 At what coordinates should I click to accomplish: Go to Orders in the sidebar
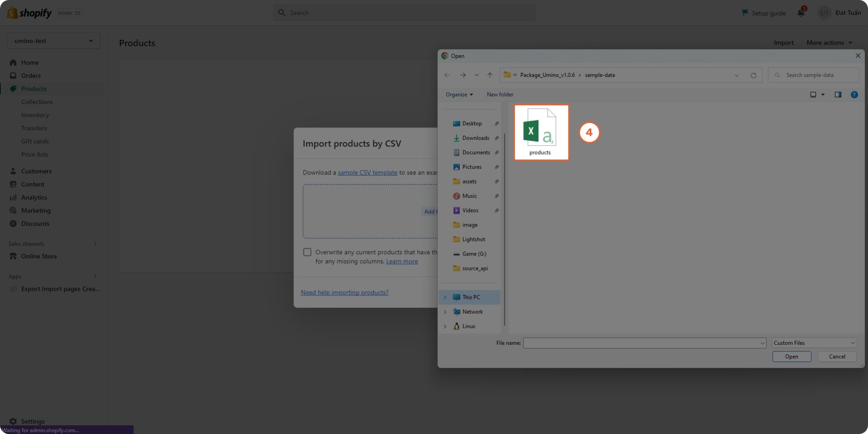pos(31,75)
